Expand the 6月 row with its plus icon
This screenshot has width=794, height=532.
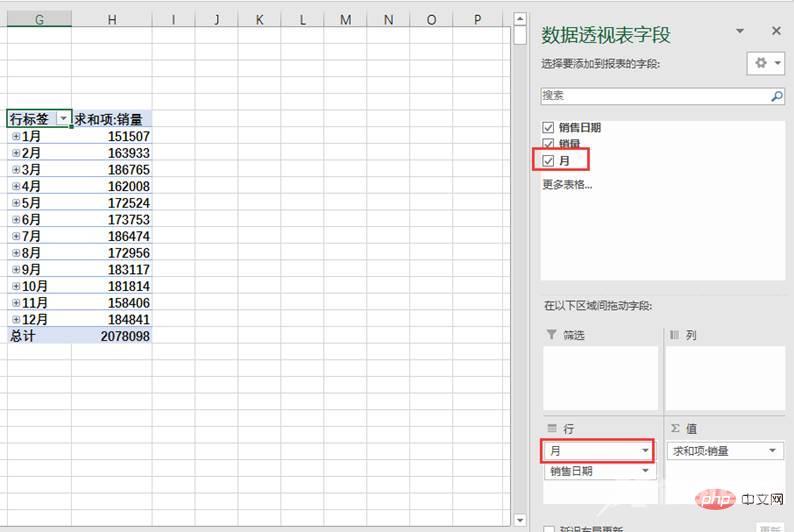click(16, 219)
